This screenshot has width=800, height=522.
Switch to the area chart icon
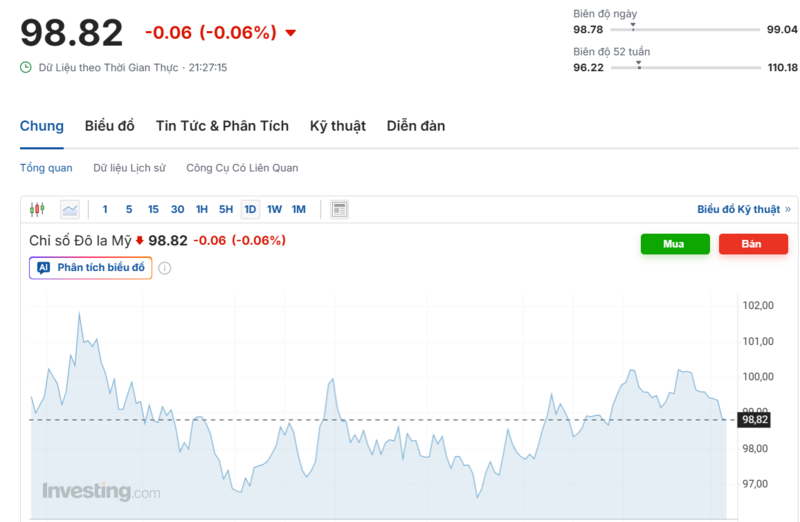[x=70, y=209]
